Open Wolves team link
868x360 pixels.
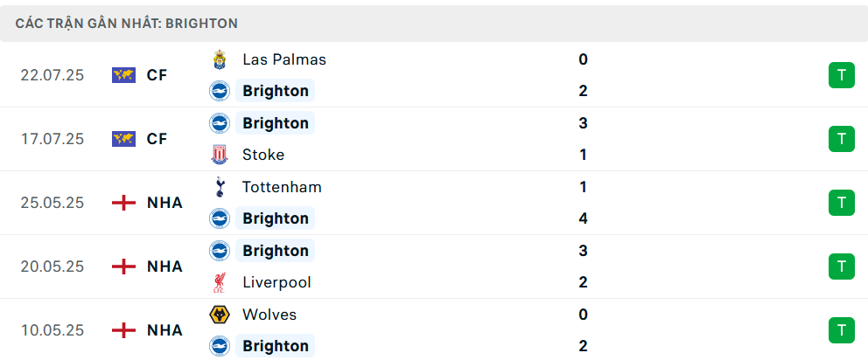269,315
